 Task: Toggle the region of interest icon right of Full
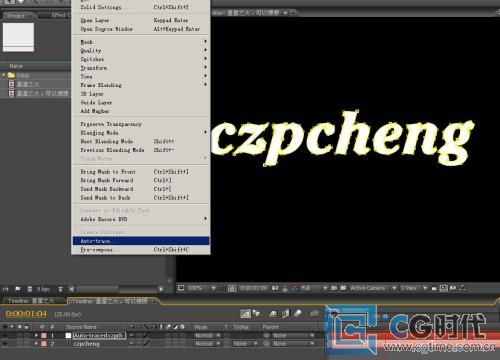tap(334, 288)
